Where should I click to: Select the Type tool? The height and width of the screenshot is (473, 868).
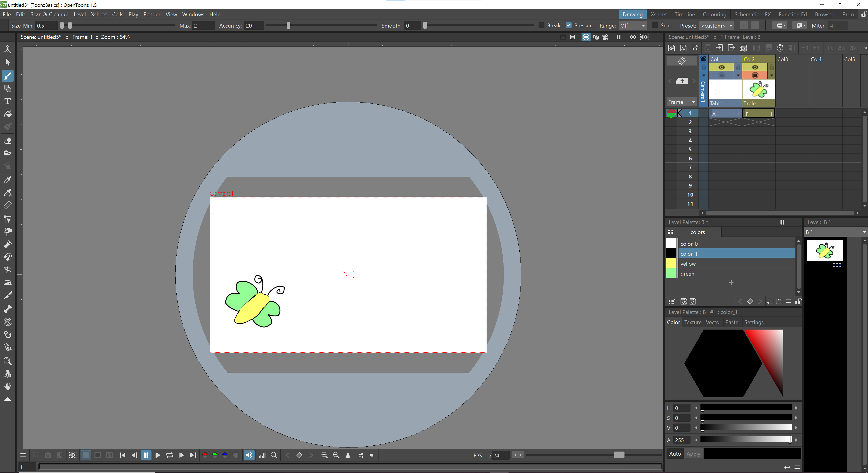click(8, 101)
